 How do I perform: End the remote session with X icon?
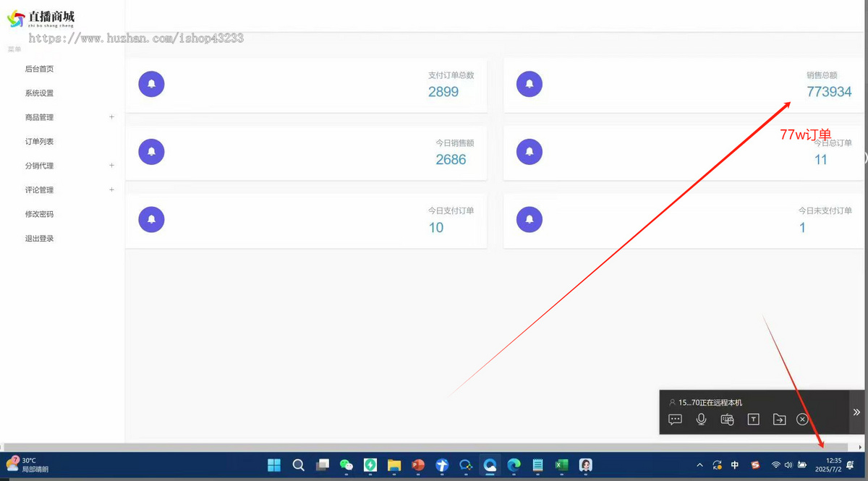click(802, 420)
